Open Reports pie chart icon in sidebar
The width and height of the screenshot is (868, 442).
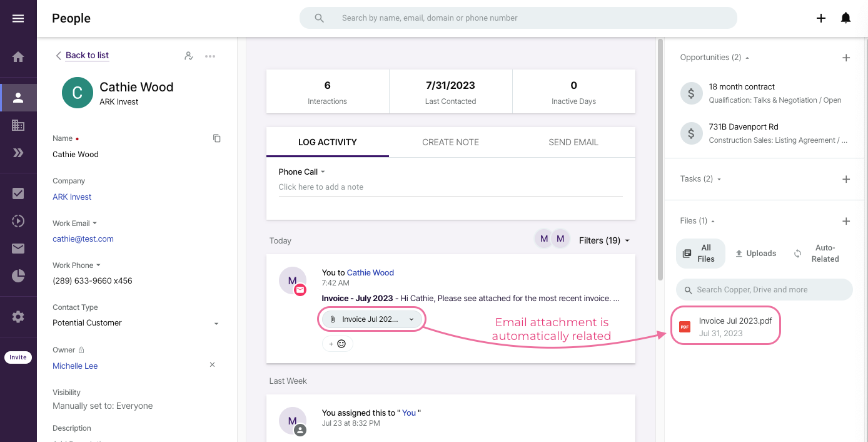[18, 275]
